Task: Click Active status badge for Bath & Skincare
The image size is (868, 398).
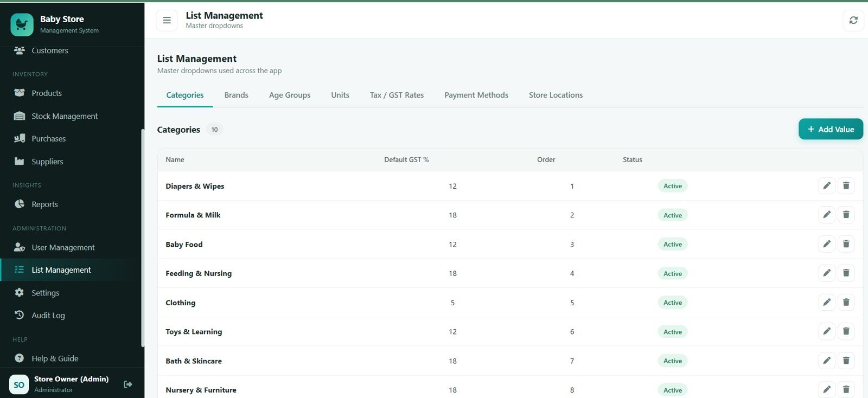Action: 673,361
